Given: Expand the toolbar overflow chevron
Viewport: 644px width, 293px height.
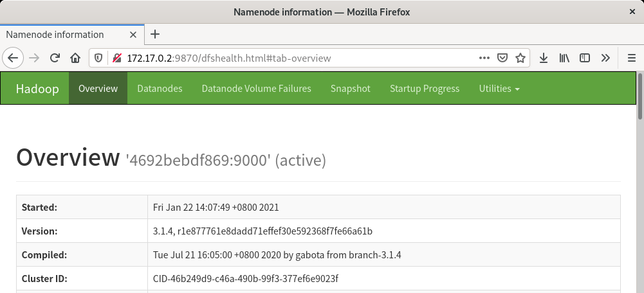Looking at the screenshot, I should coord(605,58).
